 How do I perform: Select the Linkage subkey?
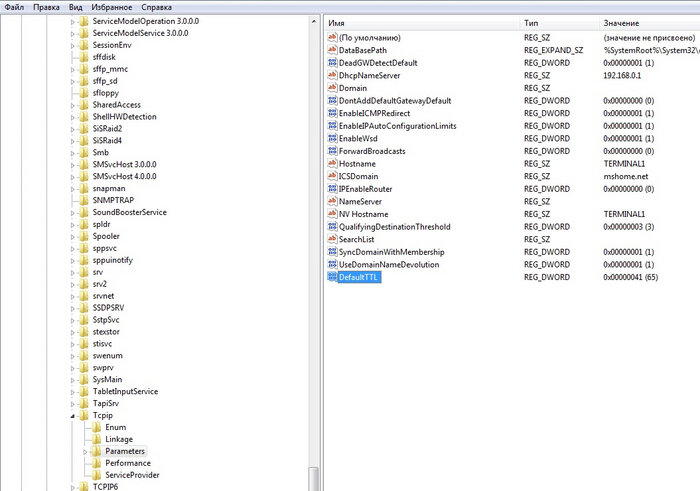coord(119,439)
